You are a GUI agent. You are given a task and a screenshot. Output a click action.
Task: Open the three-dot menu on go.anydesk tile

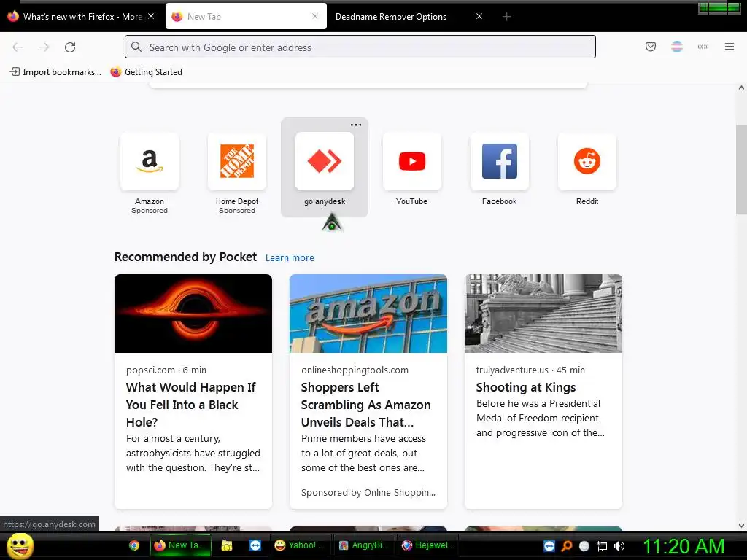(356, 125)
